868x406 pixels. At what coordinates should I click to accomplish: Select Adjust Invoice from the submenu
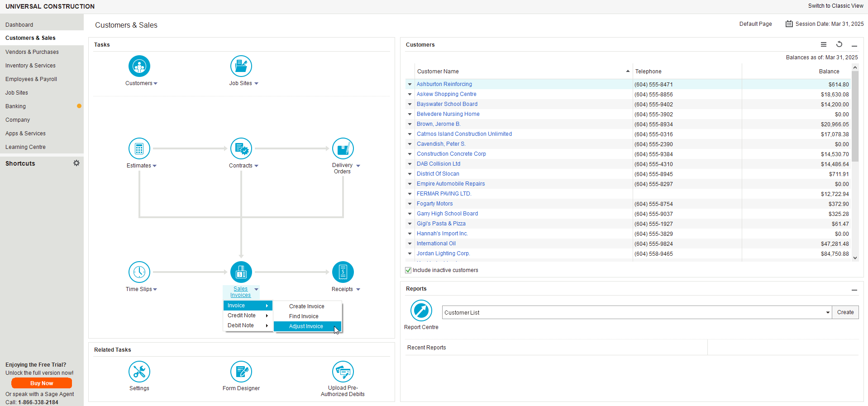coord(306,326)
